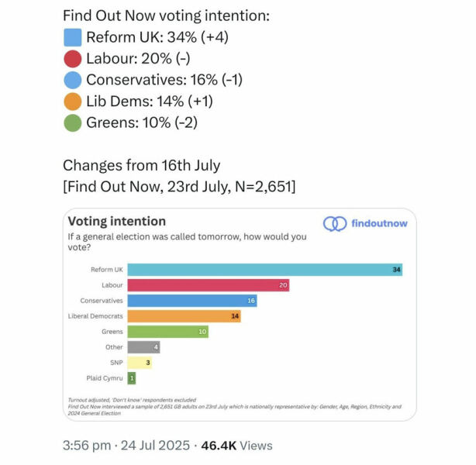View the 46.4K Views count

coord(236,446)
